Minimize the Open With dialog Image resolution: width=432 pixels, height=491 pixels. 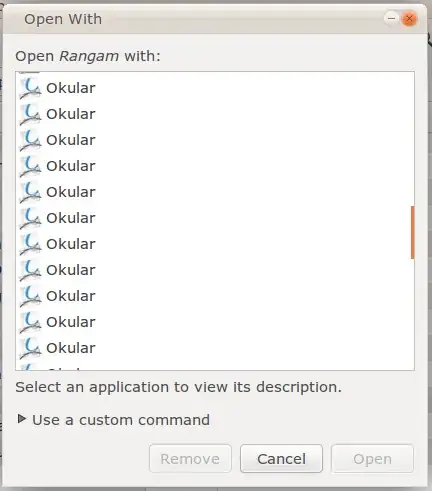(391, 18)
